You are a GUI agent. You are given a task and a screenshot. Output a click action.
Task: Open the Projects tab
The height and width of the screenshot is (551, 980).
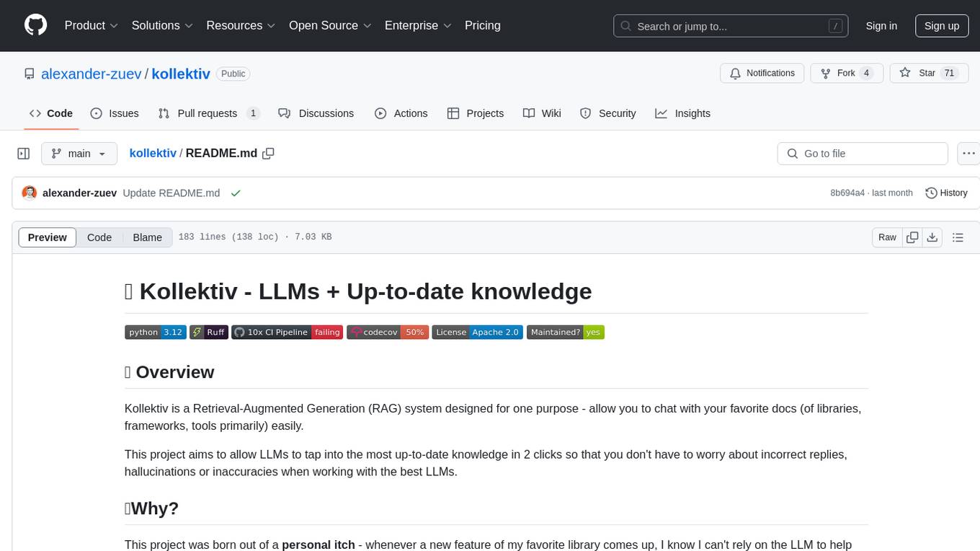click(476, 113)
